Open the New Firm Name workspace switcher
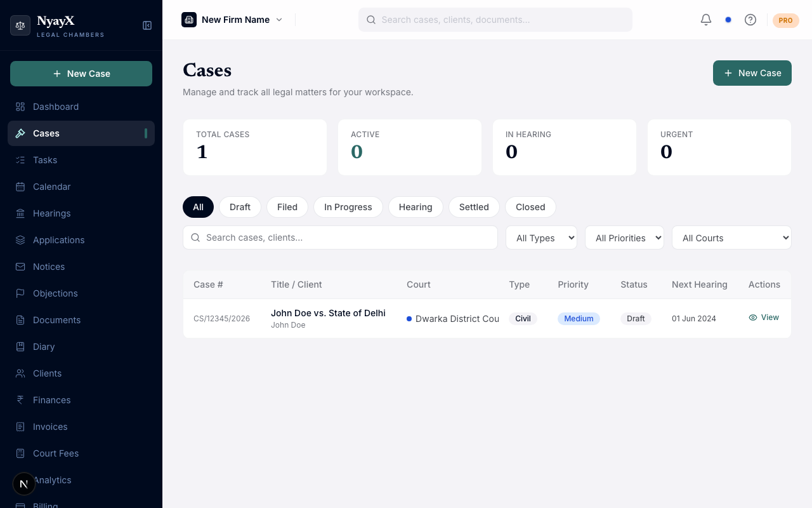The width and height of the screenshot is (812, 508). coord(232,20)
